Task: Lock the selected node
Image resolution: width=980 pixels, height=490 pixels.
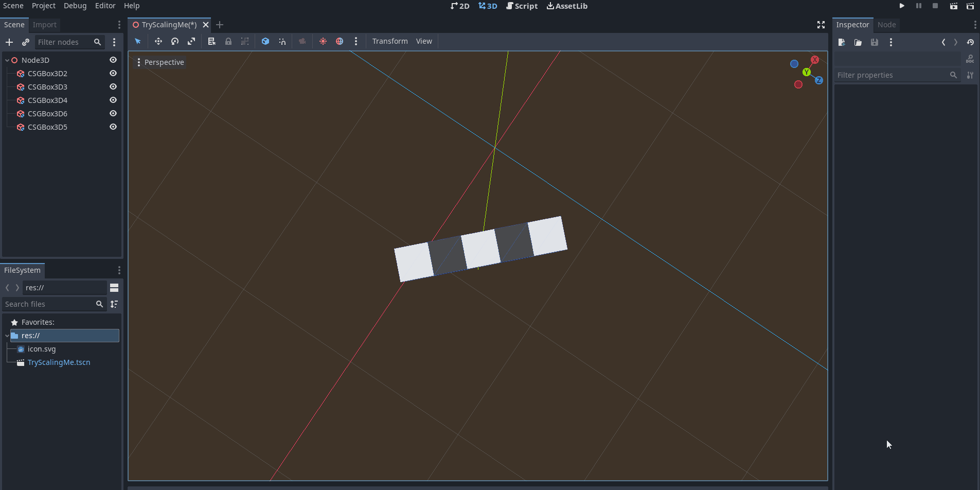Action: 228,41
